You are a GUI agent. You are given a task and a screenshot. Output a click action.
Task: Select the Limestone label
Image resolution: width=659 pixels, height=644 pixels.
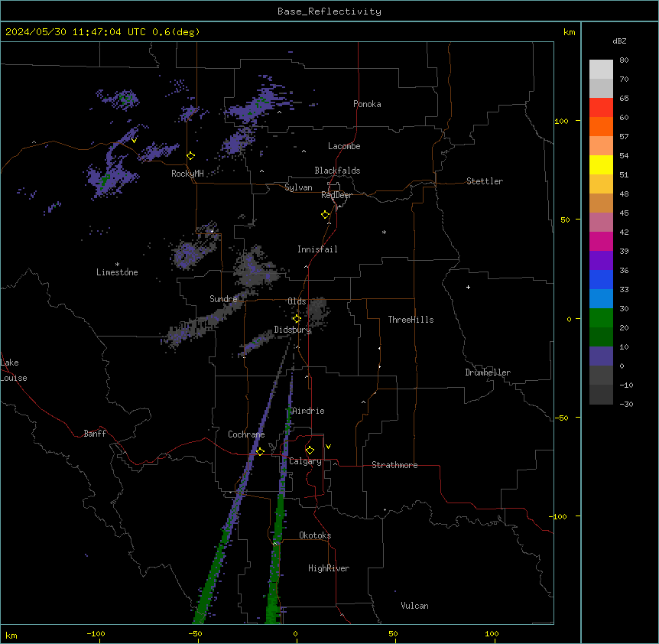pyautogui.click(x=117, y=272)
